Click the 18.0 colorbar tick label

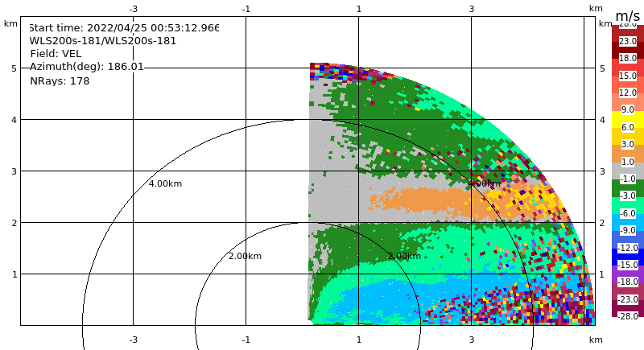pyautogui.click(x=628, y=58)
